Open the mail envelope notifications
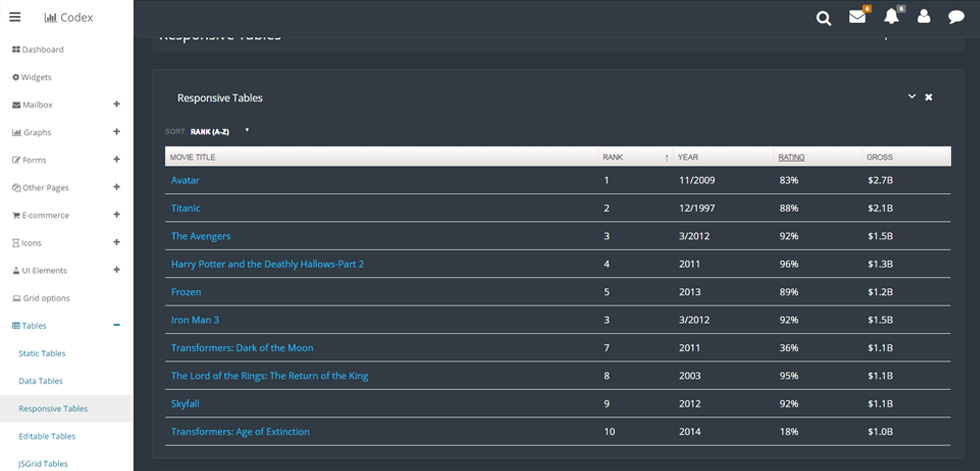This screenshot has height=471, width=980. tap(858, 17)
